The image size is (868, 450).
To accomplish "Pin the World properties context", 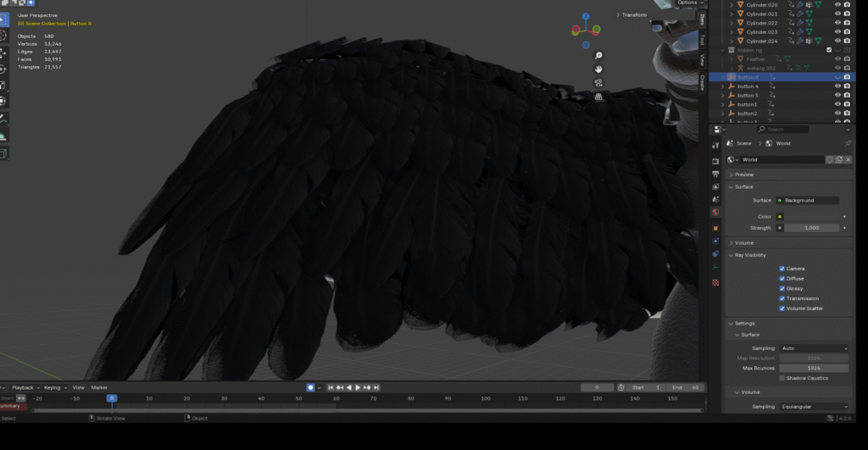I will [848, 144].
